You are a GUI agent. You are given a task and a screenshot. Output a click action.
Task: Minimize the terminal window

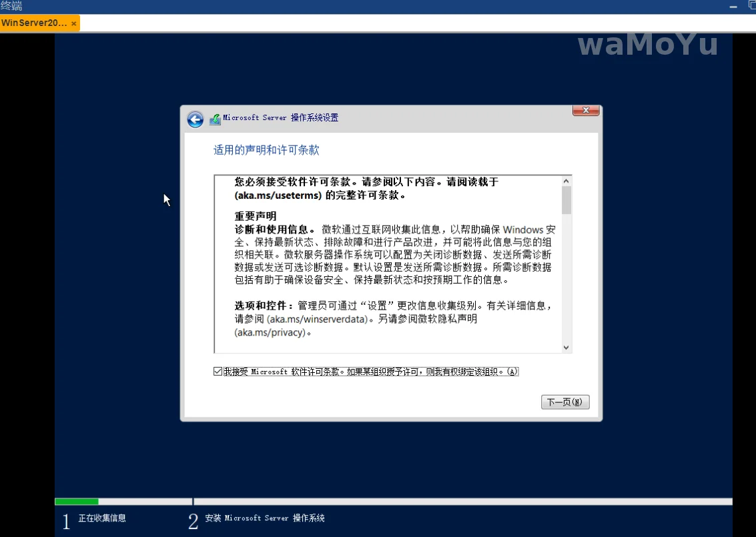[x=733, y=6]
